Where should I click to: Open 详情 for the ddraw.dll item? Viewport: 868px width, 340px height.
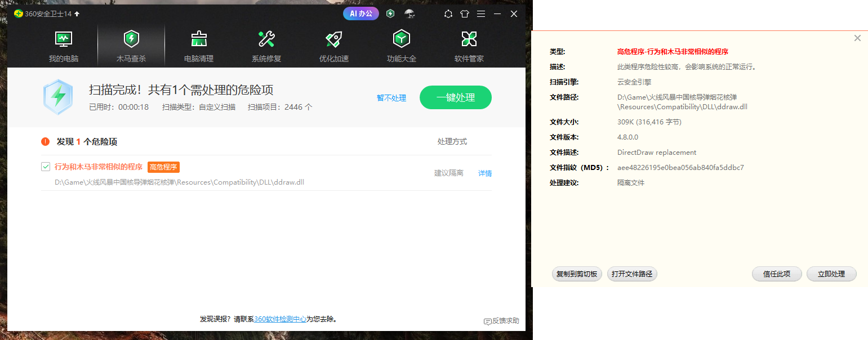tap(485, 173)
